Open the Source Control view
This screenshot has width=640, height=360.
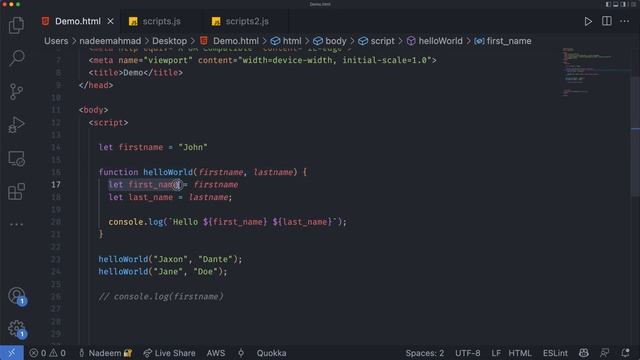(16, 91)
